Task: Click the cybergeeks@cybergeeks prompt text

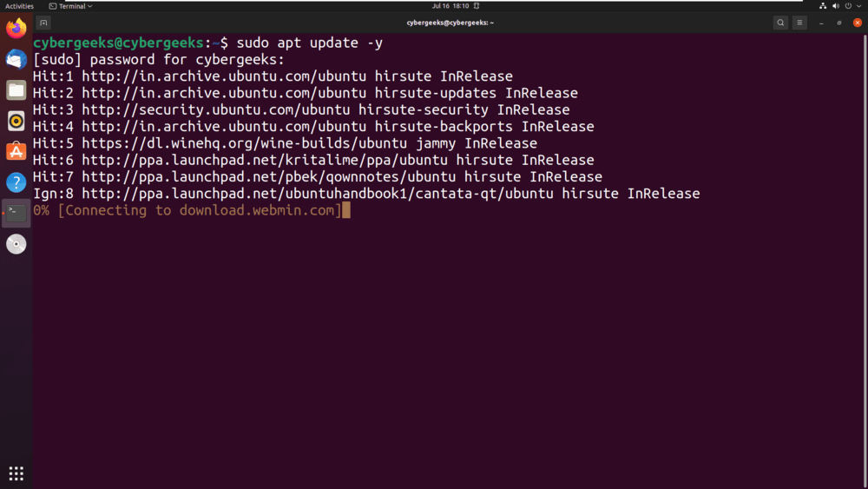Action: (x=118, y=43)
